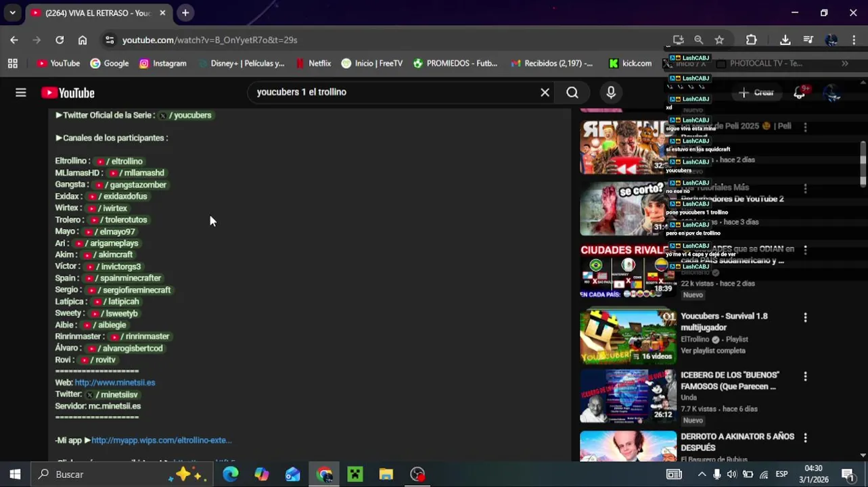Start voice search with microphone icon

pos(611,93)
